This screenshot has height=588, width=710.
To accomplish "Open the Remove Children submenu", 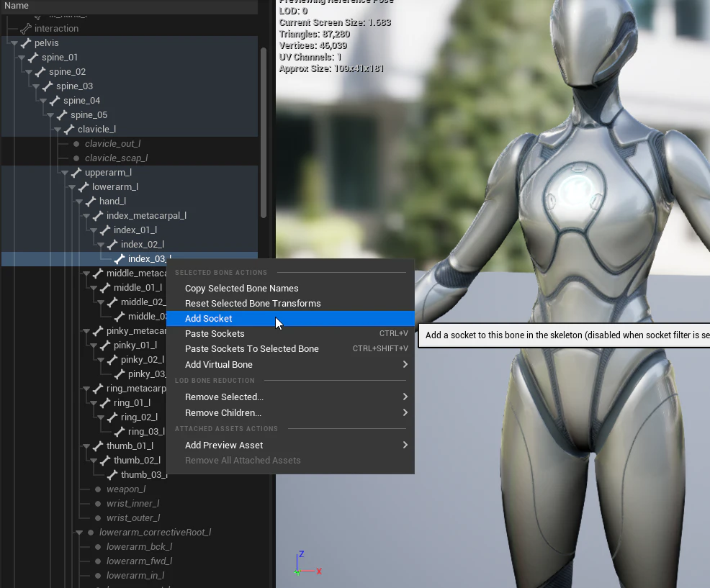I will 290,413.
